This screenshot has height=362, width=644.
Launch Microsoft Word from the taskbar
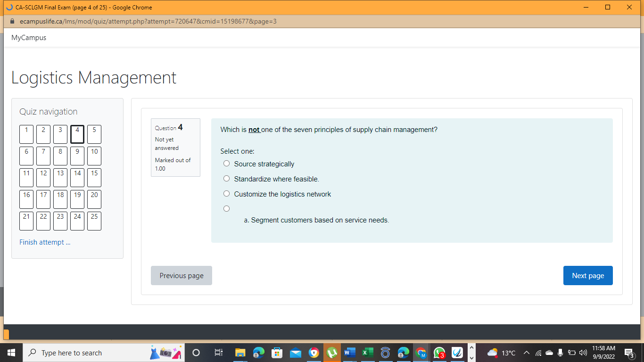(350, 353)
